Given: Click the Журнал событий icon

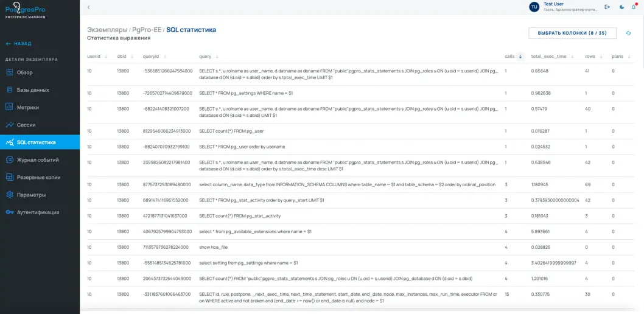Looking at the screenshot, I should coord(10,160).
